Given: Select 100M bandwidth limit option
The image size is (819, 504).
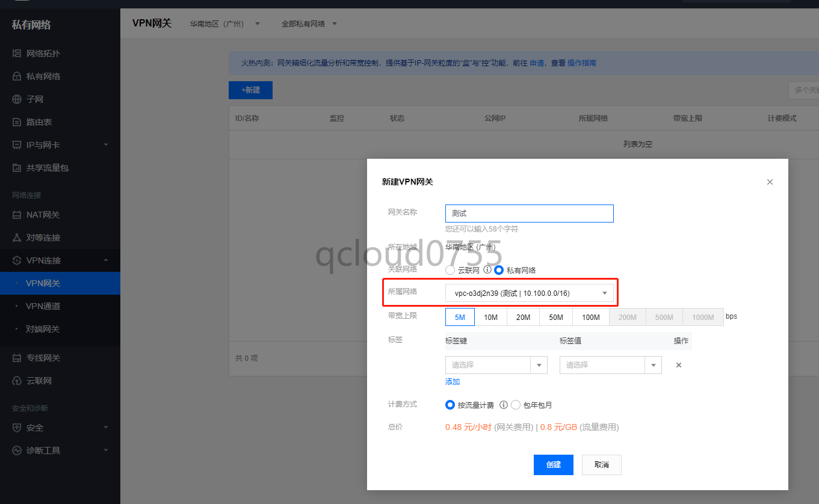Looking at the screenshot, I should [x=590, y=317].
